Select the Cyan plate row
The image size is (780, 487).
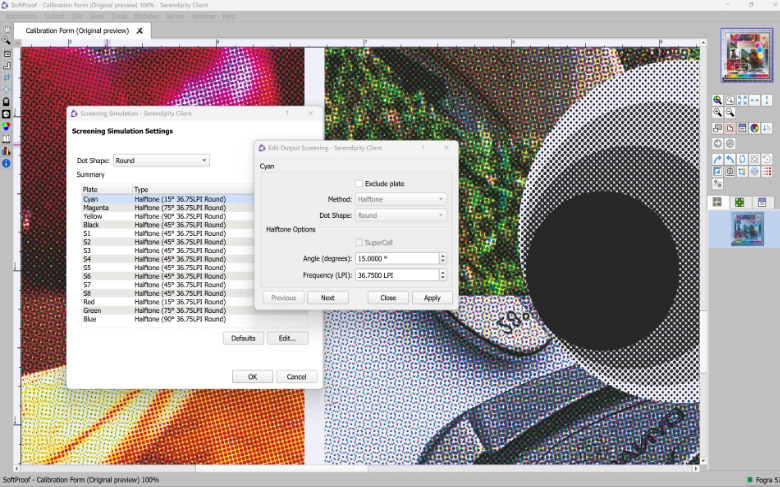point(168,199)
